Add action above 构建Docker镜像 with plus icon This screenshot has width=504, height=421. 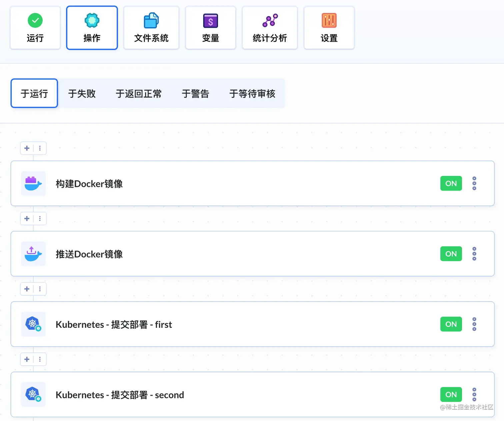[27, 148]
